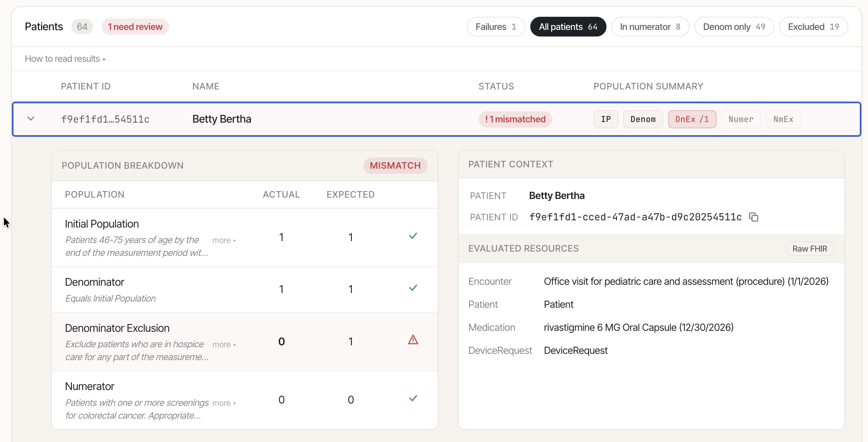Click the Office visit encounter entry
868x442 pixels.
pos(686,282)
